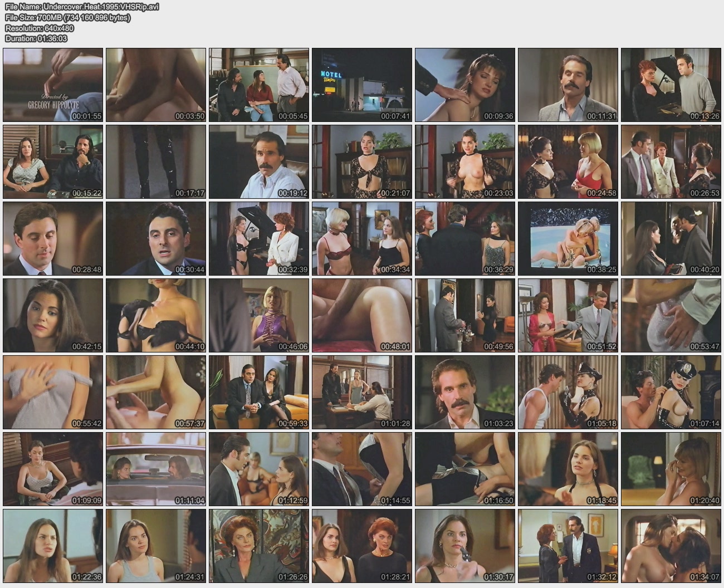Open the frame timestamped 00:15:22
Screen dimensions: 724x588
pos(53,161)
